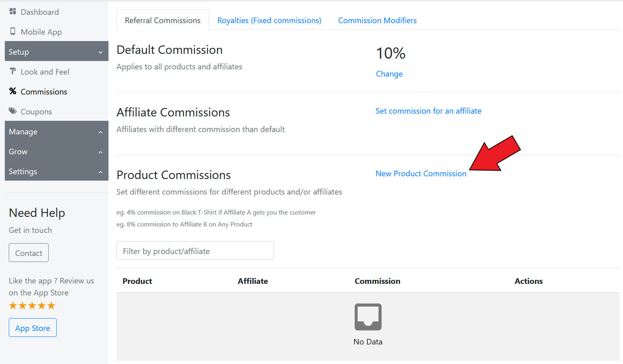Click the App Store button

(33, 328)
